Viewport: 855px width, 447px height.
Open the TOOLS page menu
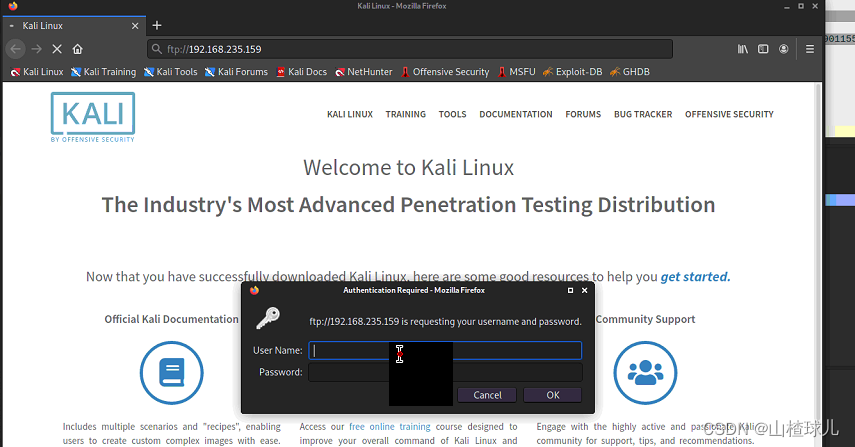453,114
